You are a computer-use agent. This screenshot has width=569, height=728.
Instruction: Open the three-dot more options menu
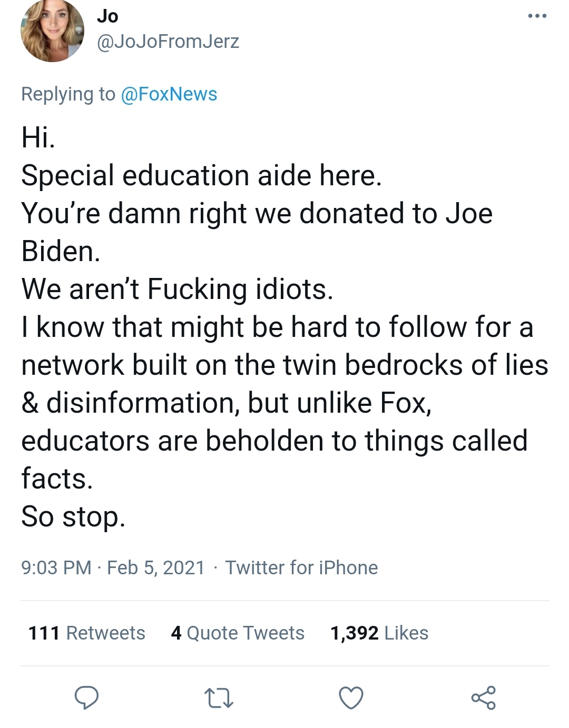coord(537,16)
